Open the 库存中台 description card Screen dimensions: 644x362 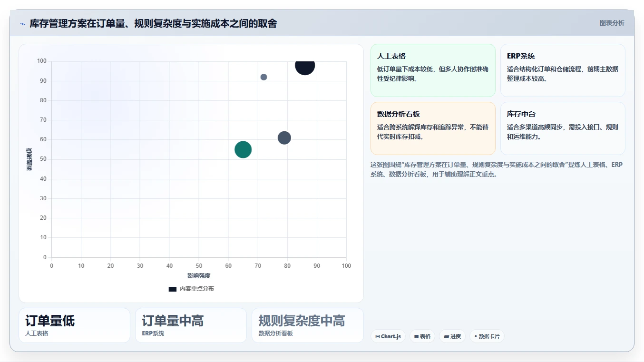click(563, 128)
